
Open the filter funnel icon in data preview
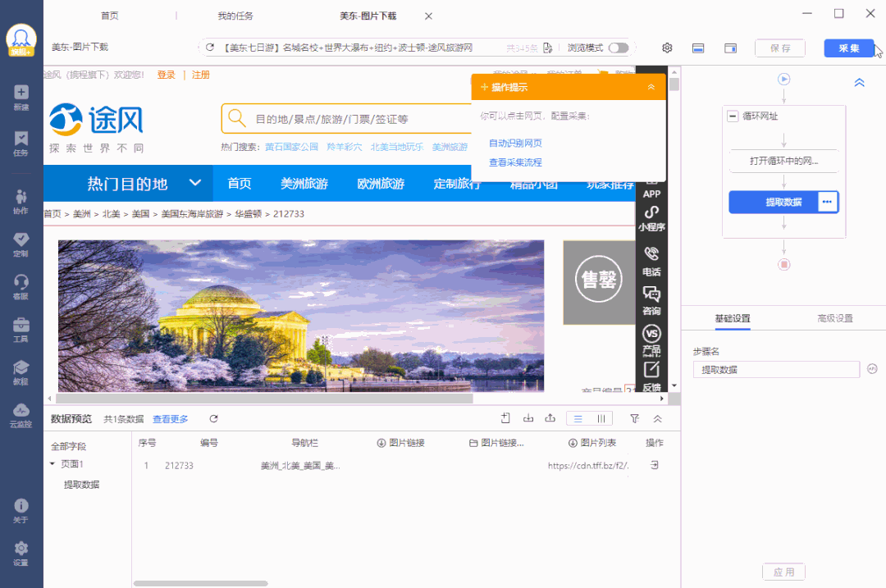(x=634, y=419)
